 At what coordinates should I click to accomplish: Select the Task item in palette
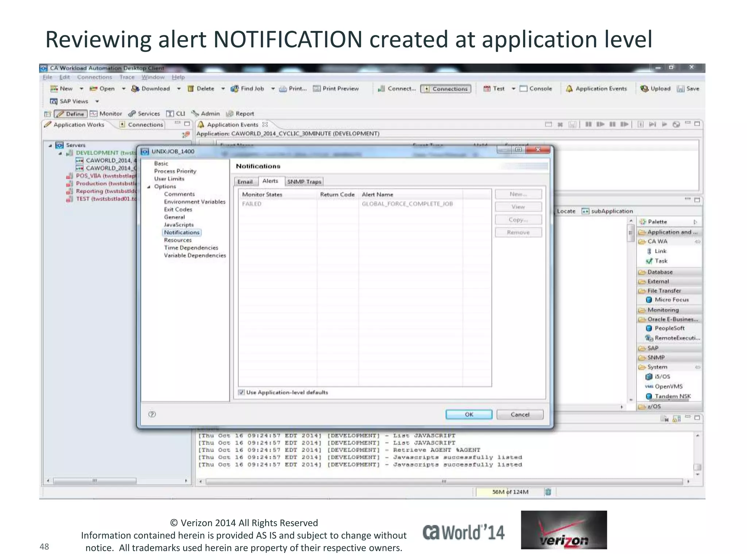coord(657,261)
